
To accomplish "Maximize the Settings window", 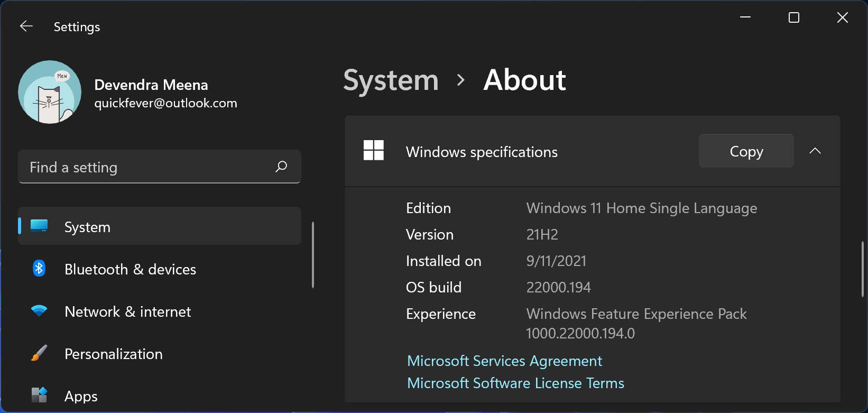I will (794, 17).
